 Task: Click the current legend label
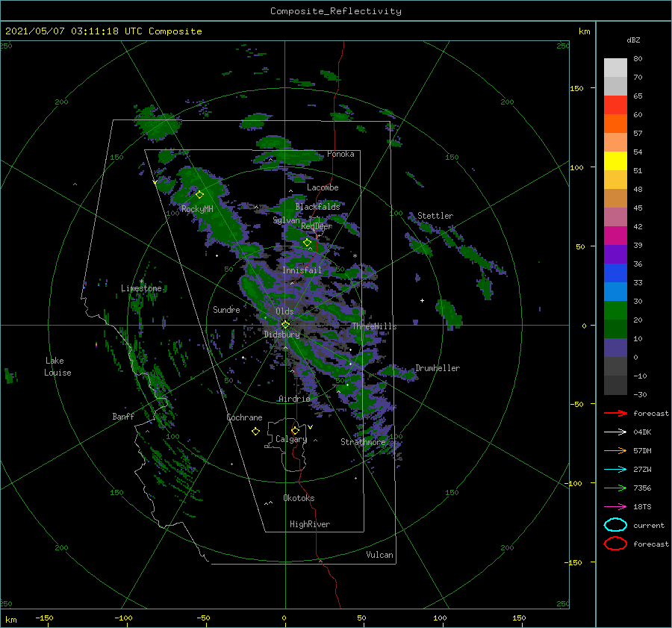pos(649,525)
